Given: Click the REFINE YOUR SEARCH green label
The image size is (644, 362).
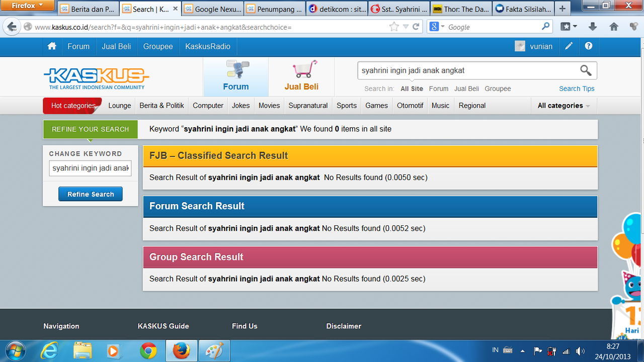Looking at the screenshot, I should coord(90,129).
